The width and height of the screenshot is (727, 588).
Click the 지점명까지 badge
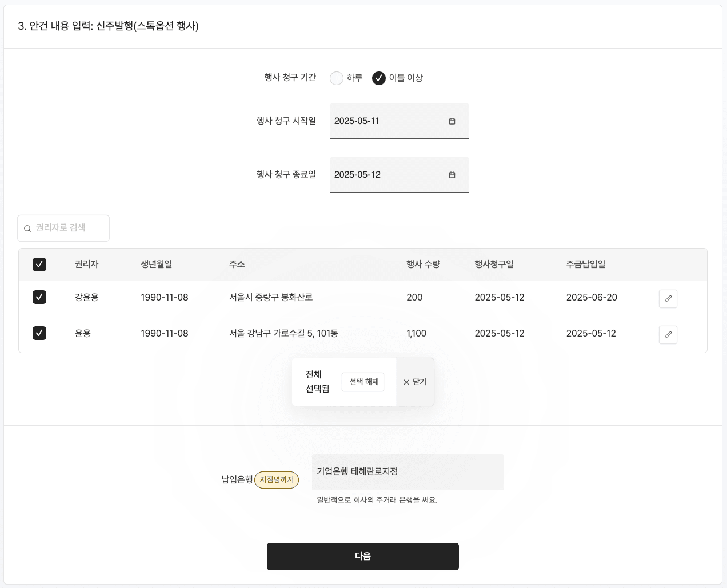pyautogui.click(x=277, y=479)
